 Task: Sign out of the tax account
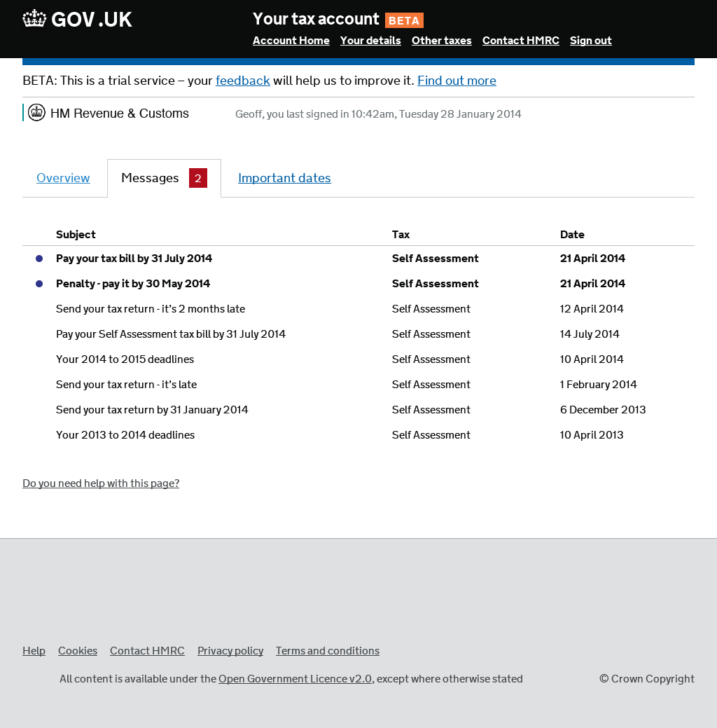click(590, 41)
